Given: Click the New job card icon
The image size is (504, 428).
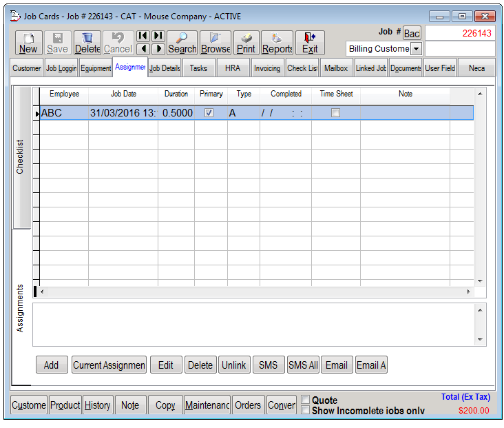Looking at the screenshot, I should tap(28, 43).
